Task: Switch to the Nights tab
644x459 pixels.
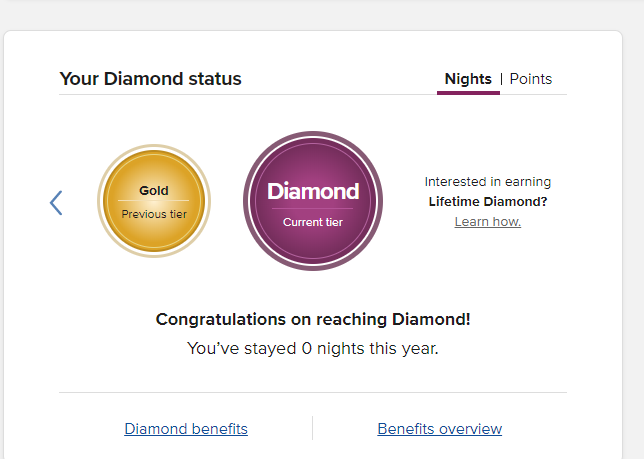Action: pos(468,79)
